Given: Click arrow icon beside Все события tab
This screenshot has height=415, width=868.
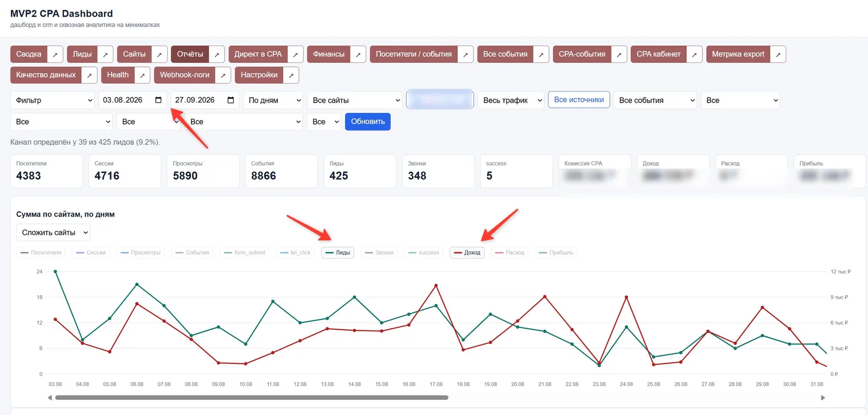Looking at the screenshot, I should (541, 54).
